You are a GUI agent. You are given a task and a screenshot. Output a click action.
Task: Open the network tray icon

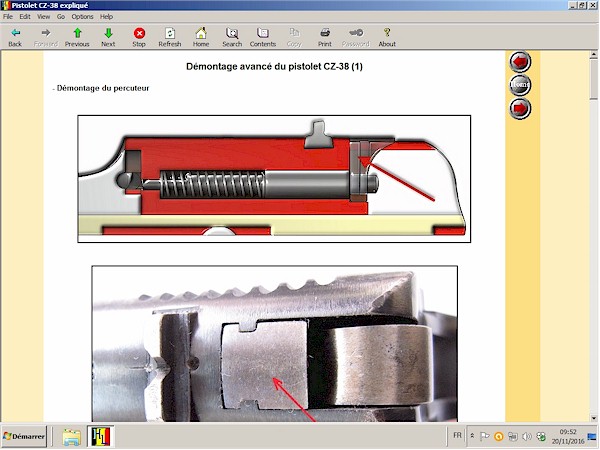[513, 436]
